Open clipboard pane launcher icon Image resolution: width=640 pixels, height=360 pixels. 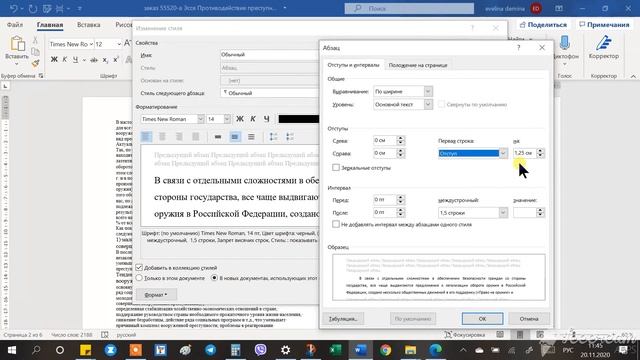[x=41, y=76]
